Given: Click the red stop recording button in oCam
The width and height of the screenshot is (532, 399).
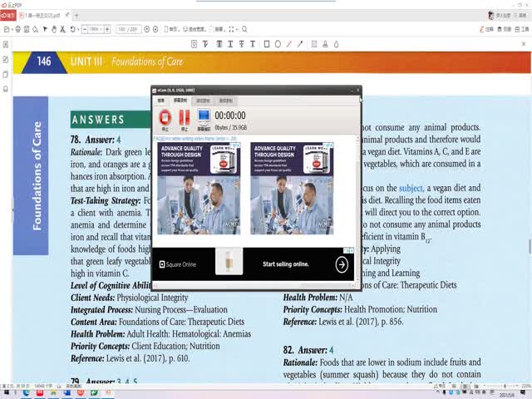Looking at the screenshot, I should tap(165, 118).
